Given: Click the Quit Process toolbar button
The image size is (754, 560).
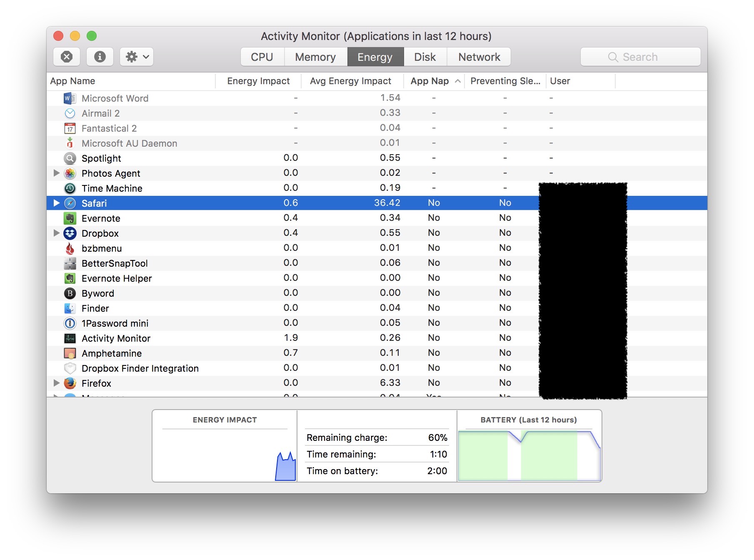Looking at the screenshot, I should click(67, 57).
